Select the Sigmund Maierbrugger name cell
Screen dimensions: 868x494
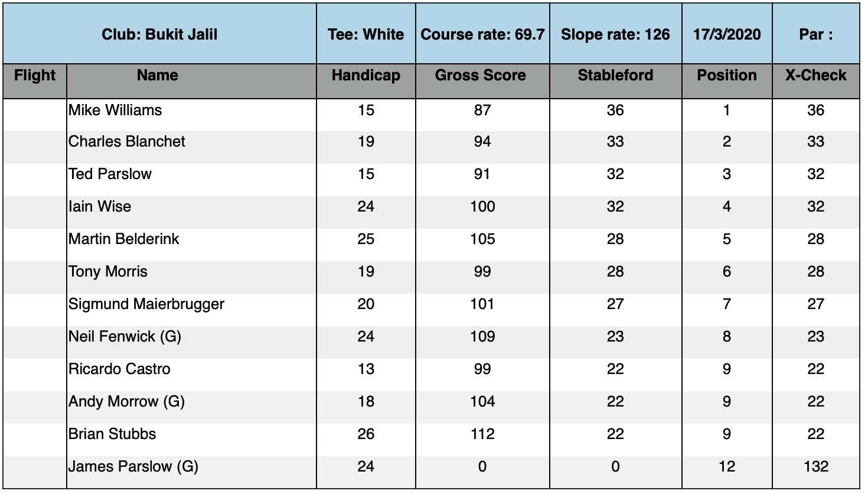click(146, 304)
